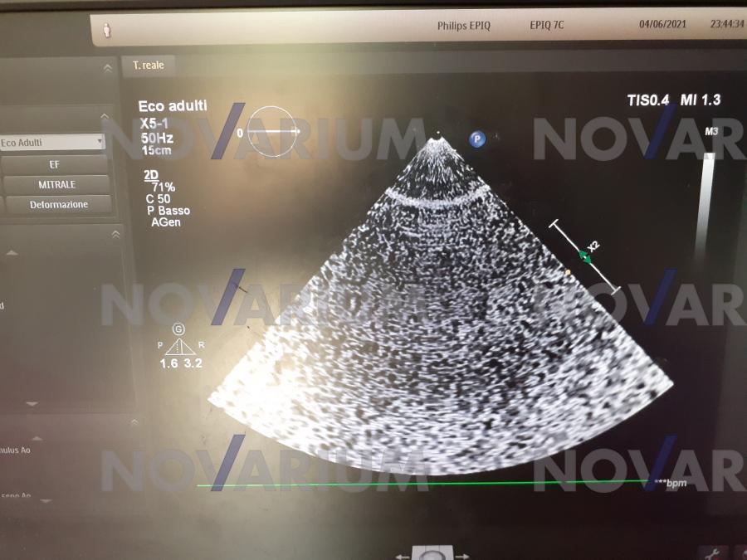Click the probe rotation angle circle indicator
Viewport: 747px width, 560px height.
click(273, 132)
